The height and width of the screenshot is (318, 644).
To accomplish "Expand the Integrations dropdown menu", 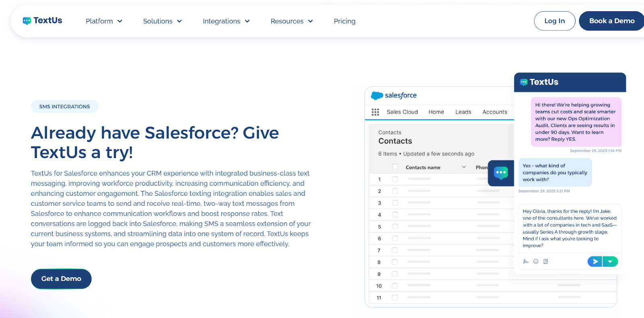I will pos(226,21).
